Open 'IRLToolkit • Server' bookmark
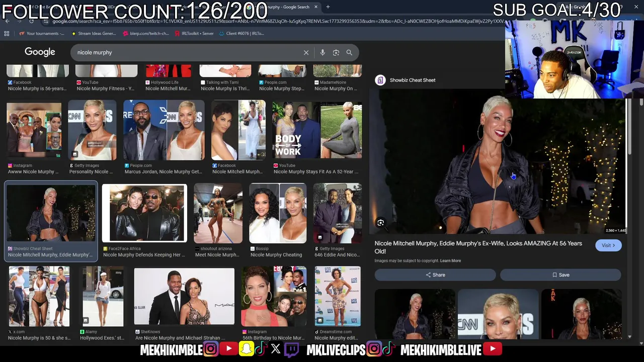Image resolution: width=644 pixels, height=362 pixels. tap(194, 34)
